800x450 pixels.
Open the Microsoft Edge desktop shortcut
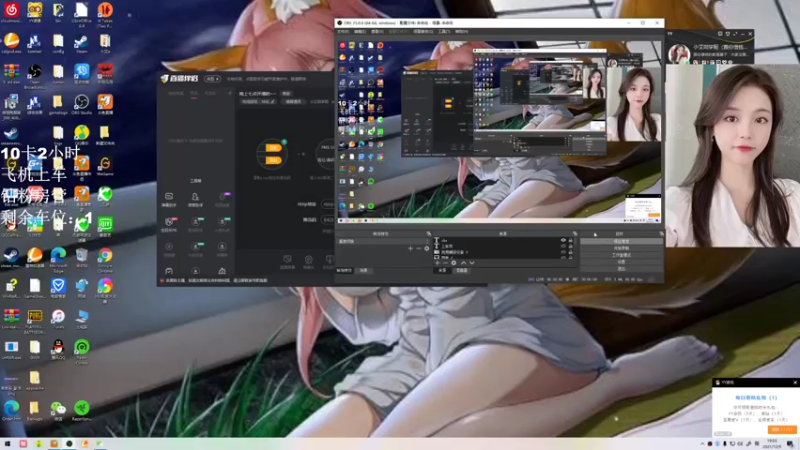[x=58, y=255]
